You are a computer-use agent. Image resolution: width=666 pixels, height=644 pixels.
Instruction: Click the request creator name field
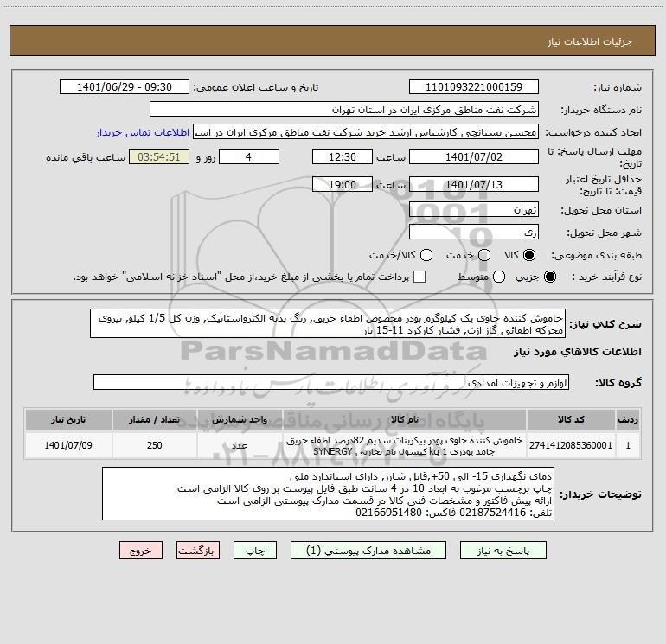click(x=366, y=132)
